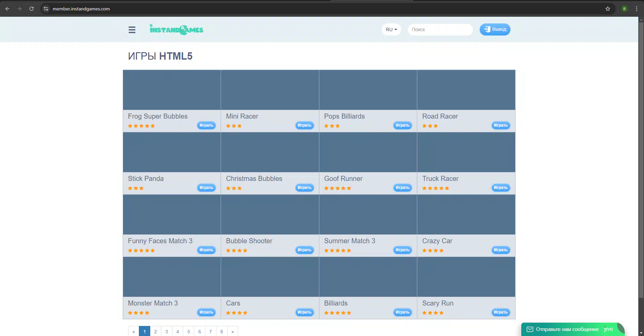Go back with browser back arrow
644x336 pixels.
pyautogui.click(x=7, y=9)
